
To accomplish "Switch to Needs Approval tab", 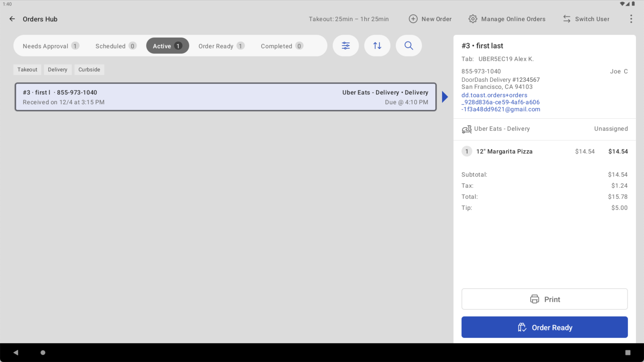I will click(x=51, y=46).
